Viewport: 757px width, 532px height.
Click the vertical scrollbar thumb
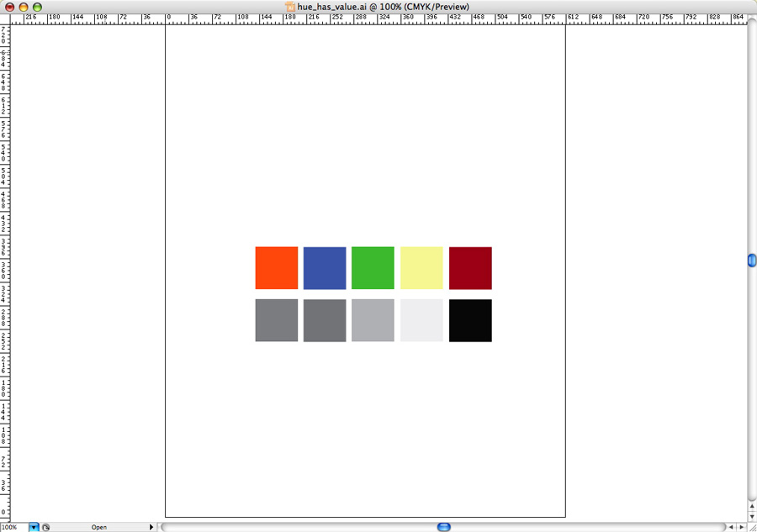[752, 261]
